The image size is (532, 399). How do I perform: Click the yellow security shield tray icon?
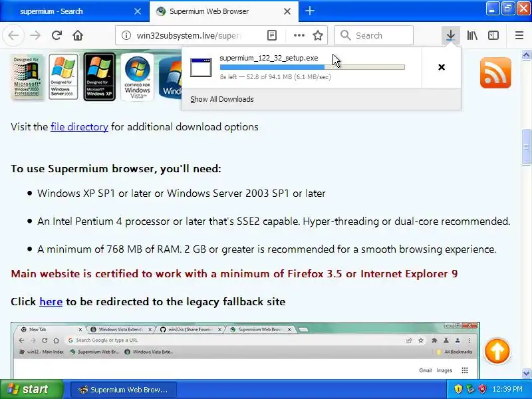click(458, 389)
